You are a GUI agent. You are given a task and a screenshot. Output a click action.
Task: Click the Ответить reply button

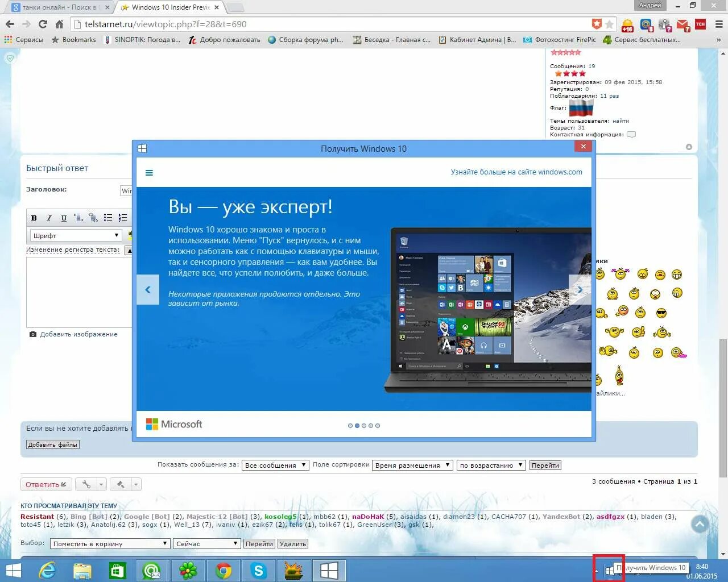46,484
